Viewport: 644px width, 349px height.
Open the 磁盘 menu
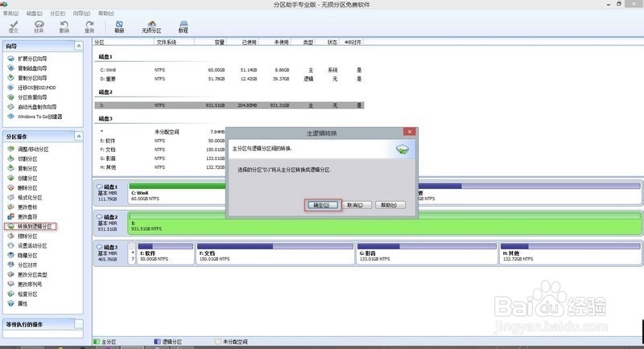35,14
